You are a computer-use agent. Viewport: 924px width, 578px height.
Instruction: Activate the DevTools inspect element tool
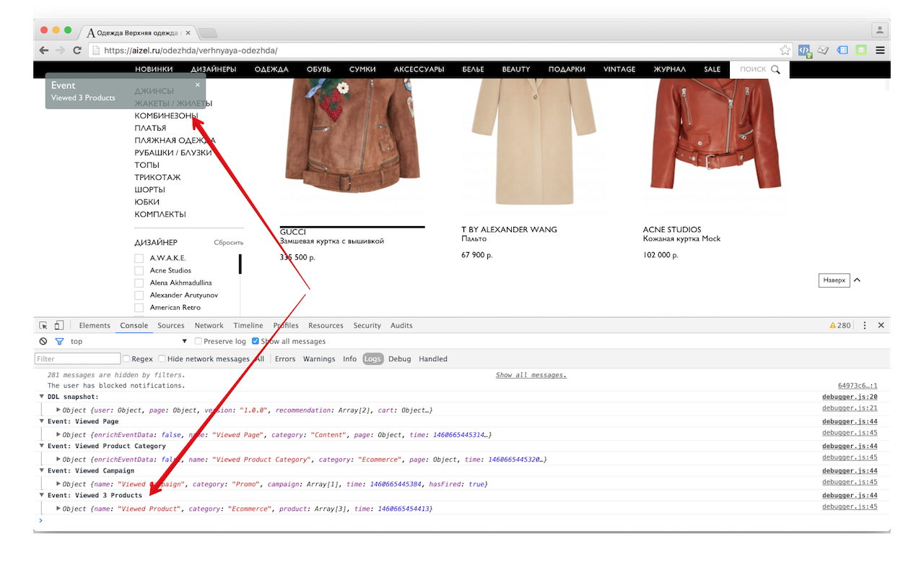click(x=43, y=326)
